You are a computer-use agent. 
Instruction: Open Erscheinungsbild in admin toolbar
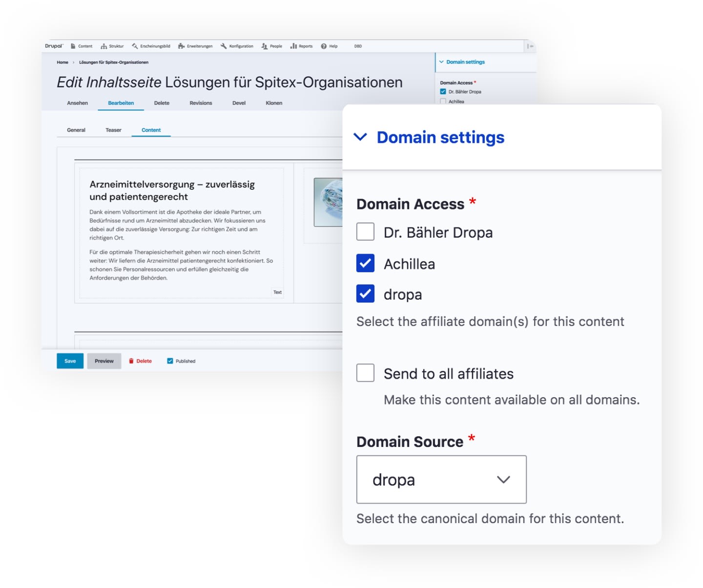151,46
